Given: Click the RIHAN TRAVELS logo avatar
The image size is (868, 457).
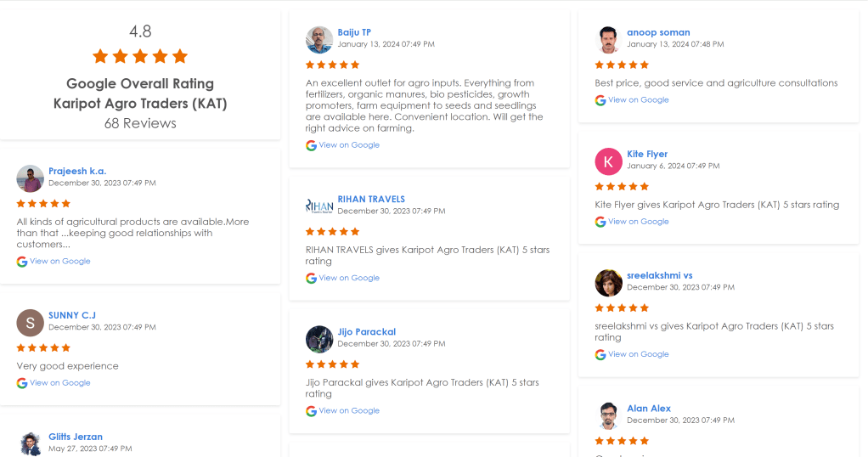Looking at the screenshot, I should tap(319, 206).
